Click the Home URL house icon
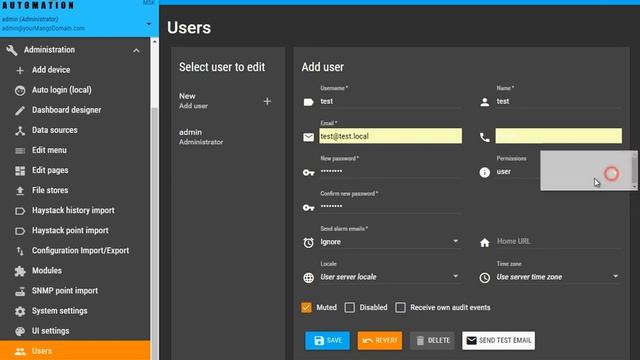 [x=484, y=243]
